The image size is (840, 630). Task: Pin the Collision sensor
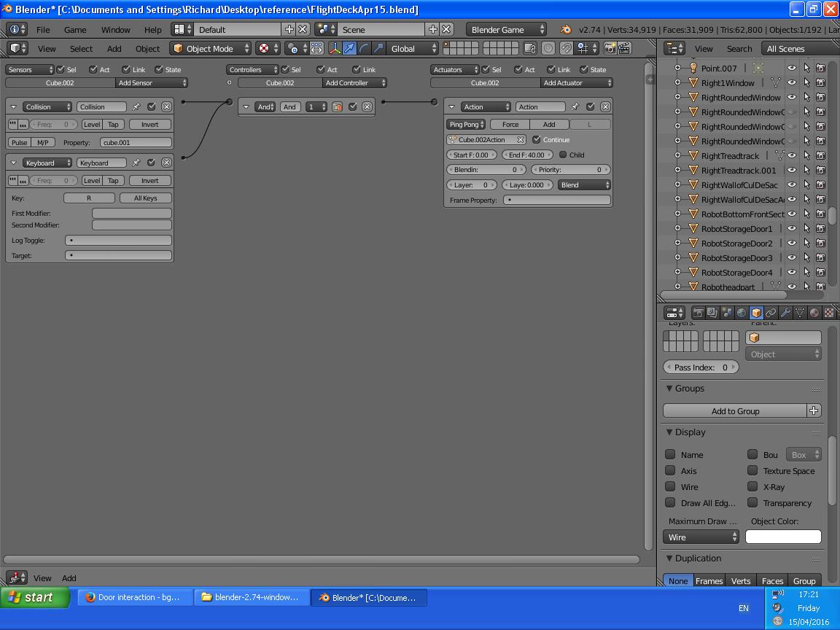click(136, 106)
